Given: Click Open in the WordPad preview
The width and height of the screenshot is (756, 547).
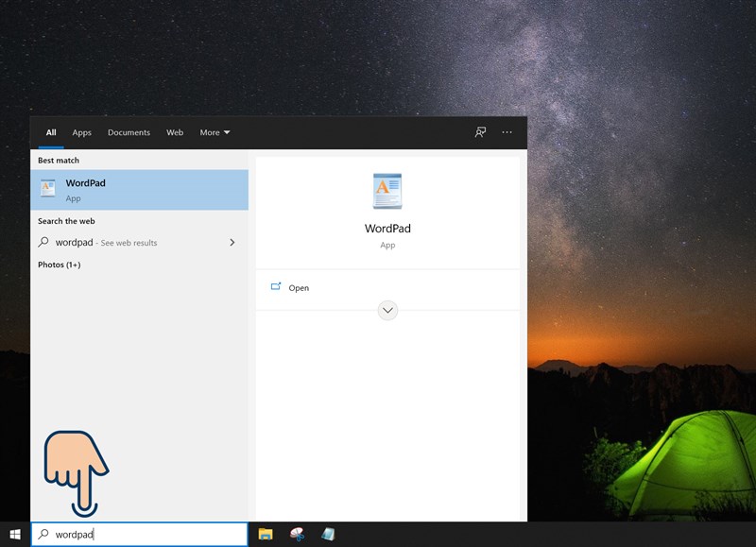Looking at the screenshot, I should tap(299, 288).
